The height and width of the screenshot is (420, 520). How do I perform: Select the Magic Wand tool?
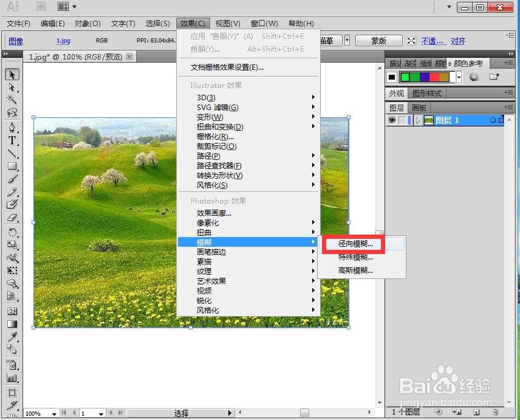[x=12, y=100]
